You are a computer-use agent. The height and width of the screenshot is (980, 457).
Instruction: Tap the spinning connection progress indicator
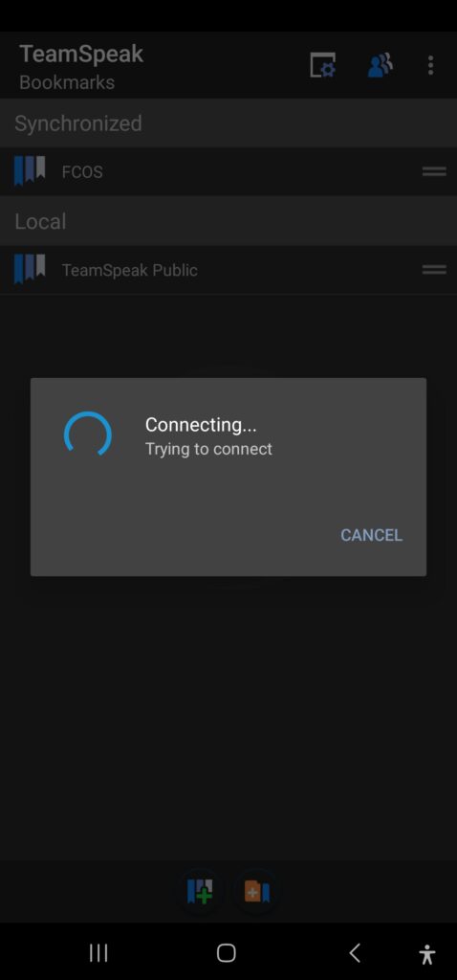pos(87,435)
